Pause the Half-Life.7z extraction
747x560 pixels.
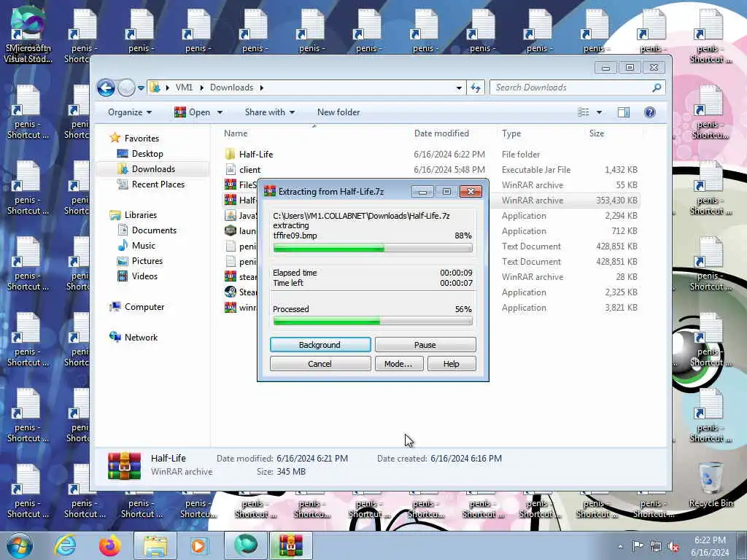click(x=425, y=345)
